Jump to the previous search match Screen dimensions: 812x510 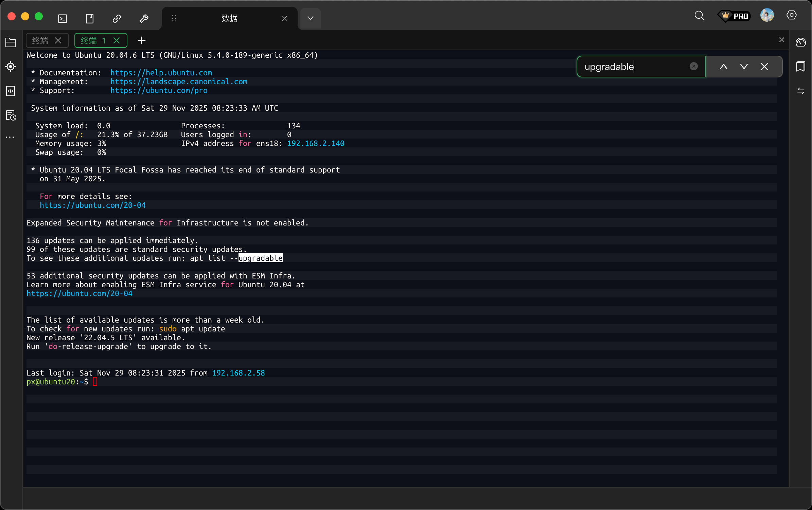[724, 67]
